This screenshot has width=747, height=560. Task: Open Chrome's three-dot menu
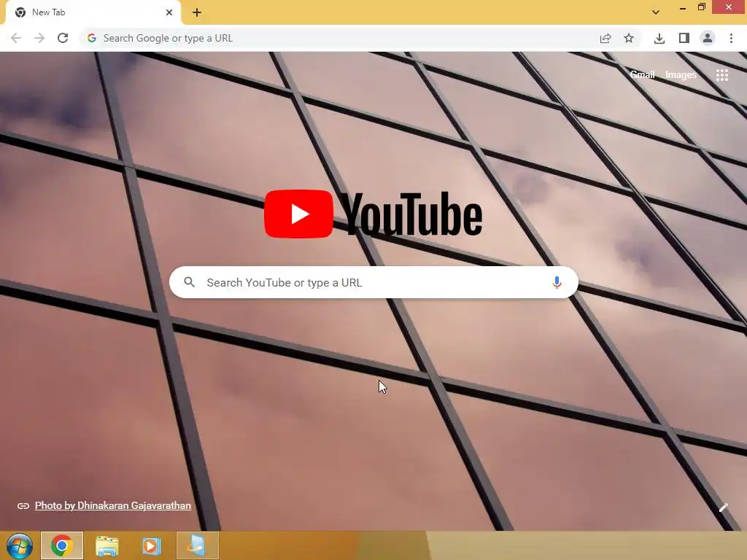click(x=731, y=38)
